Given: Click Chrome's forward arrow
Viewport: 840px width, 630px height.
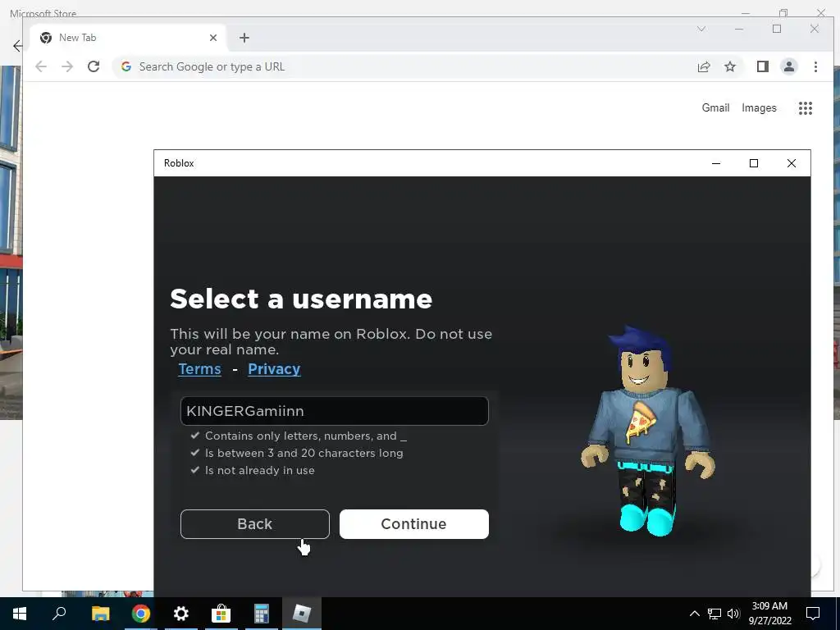Looking at the screenshot, I should pyautogui.click(x=67, y=66).
